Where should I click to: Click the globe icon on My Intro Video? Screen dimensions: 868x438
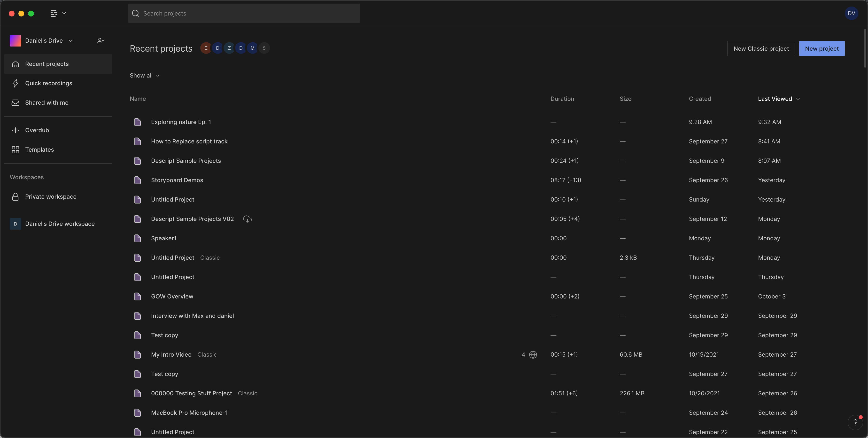coord(533,355)
